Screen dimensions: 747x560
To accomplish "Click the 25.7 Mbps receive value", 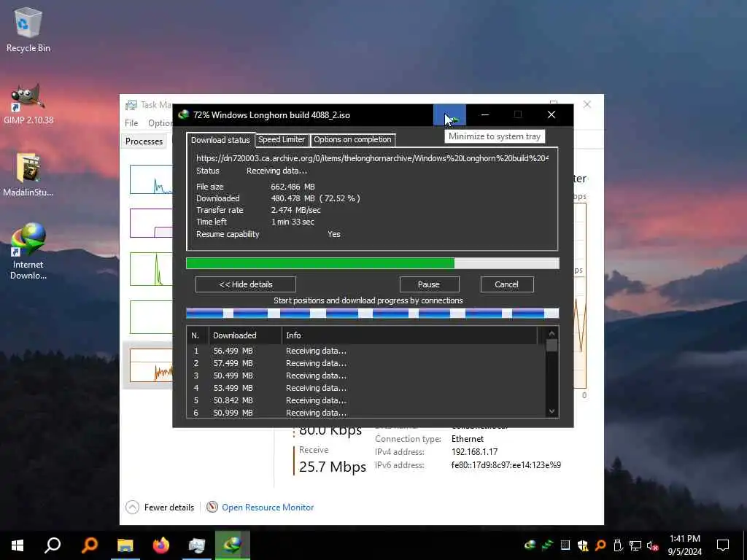I will pyautogui.click(x=333, y=467).
